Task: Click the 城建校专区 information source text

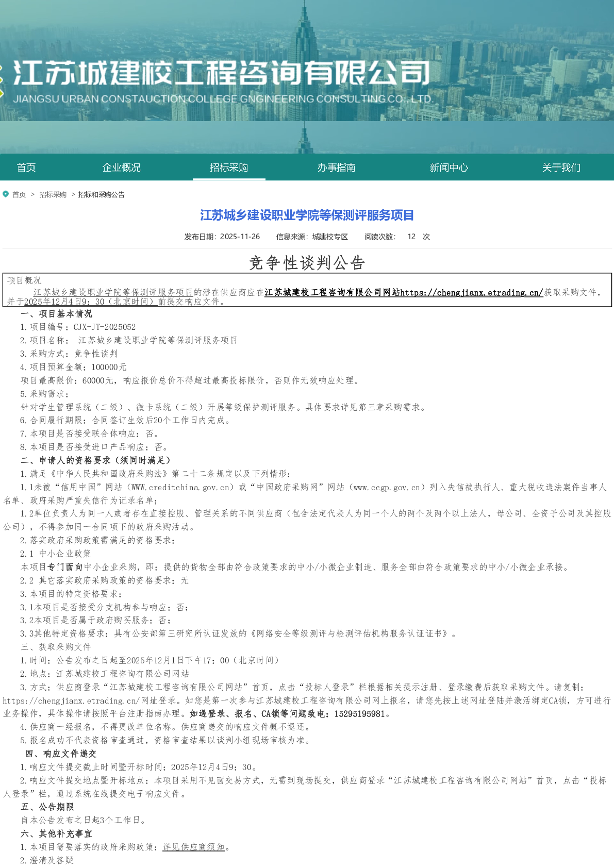Action: [330, 237]
